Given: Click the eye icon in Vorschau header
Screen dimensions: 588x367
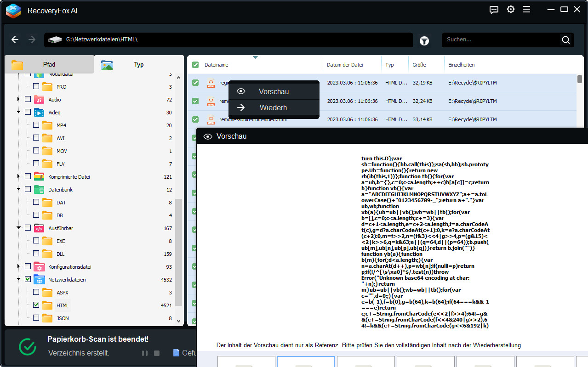Looking at the screenshot, I should click(208, 136).
